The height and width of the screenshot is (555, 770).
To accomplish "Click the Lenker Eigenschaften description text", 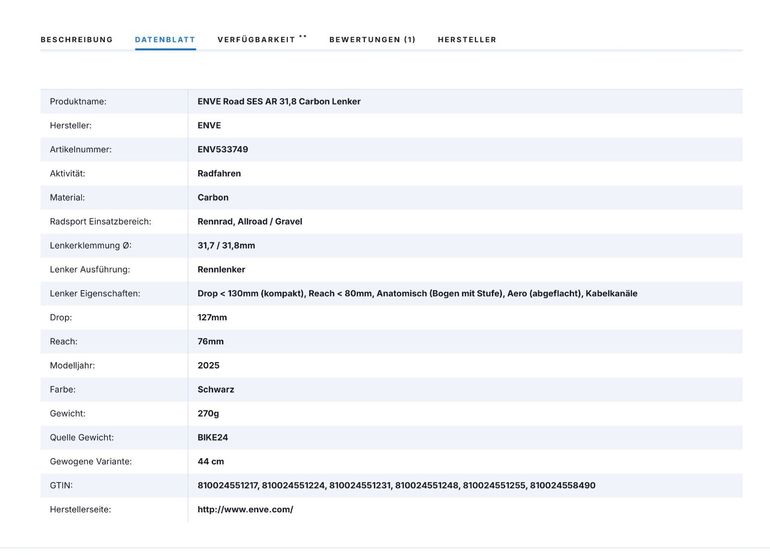I will tap(417, 293).
